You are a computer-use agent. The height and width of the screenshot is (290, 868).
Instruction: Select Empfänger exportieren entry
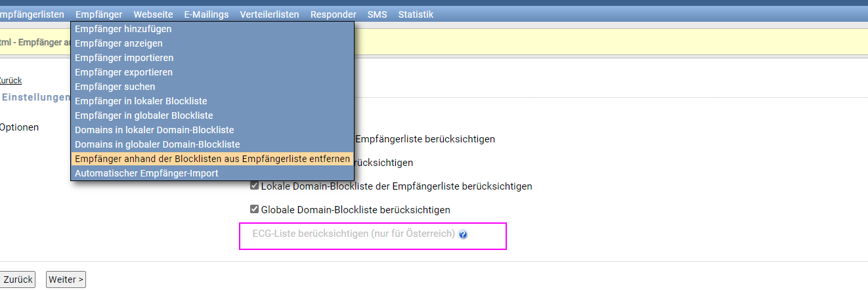212,72
